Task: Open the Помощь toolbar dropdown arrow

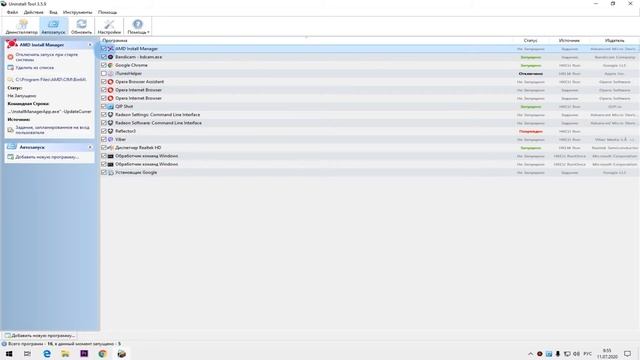Action: tap(148, 32)
